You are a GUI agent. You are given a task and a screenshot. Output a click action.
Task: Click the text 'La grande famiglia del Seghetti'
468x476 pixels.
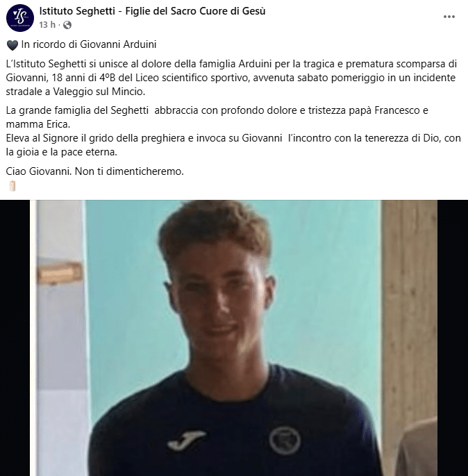pyautogui.click(x=77, y=110)
